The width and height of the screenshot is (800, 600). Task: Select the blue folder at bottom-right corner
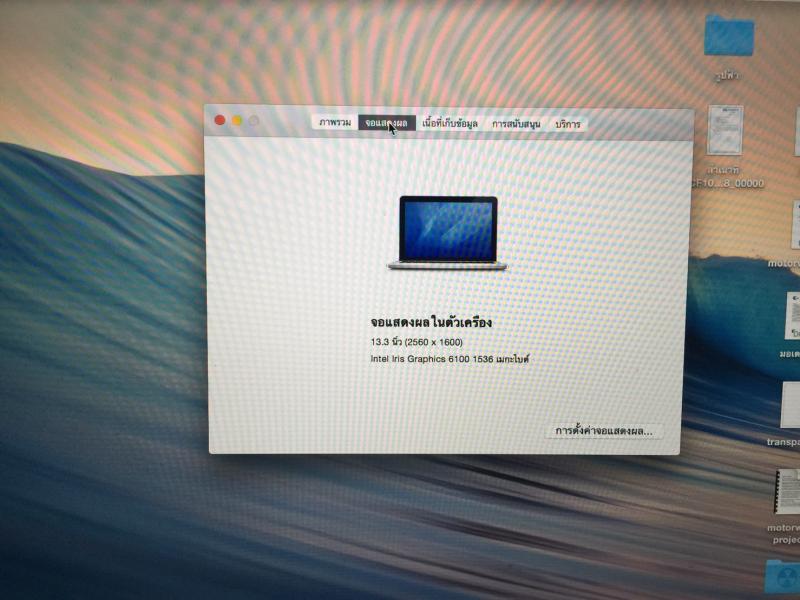coord(781,578)
